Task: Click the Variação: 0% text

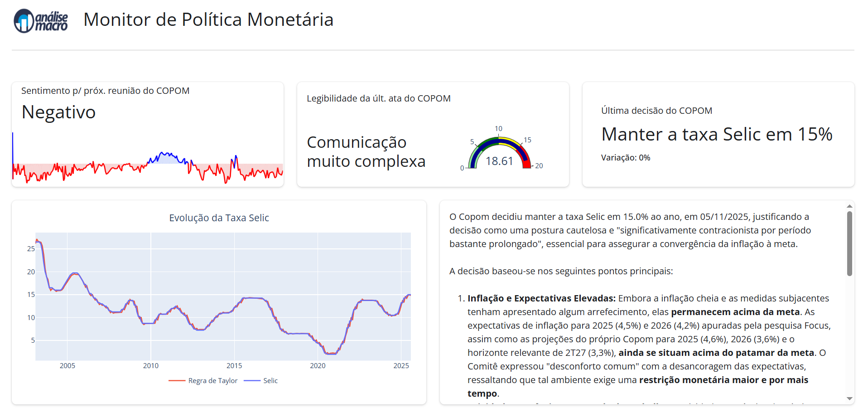Action: click(625, 158)
